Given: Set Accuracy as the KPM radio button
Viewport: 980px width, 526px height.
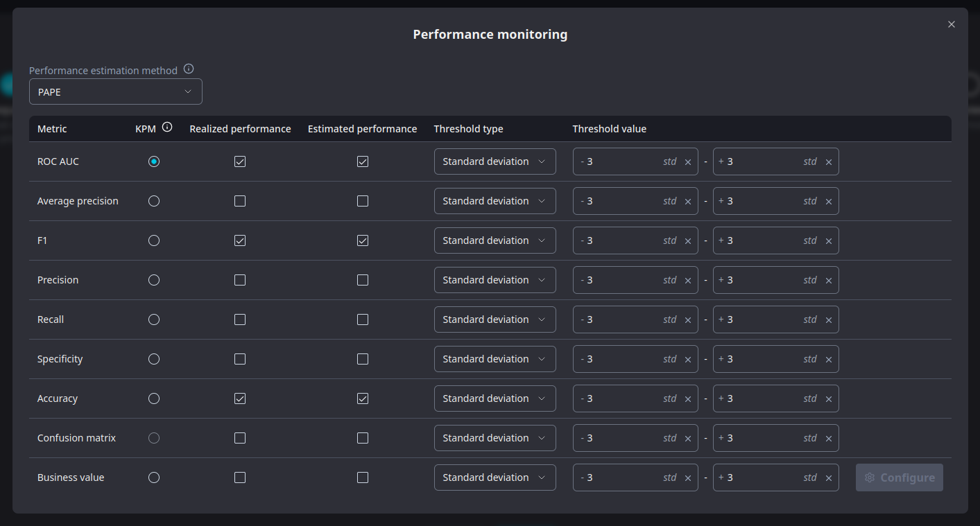Looking at the screenshot, I should [154, 398].
